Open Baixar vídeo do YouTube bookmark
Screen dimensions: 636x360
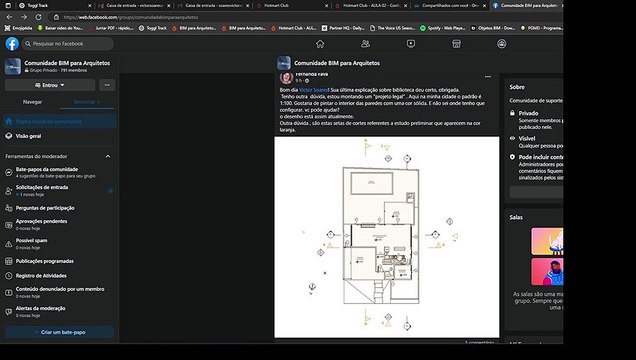click(60, 28)
